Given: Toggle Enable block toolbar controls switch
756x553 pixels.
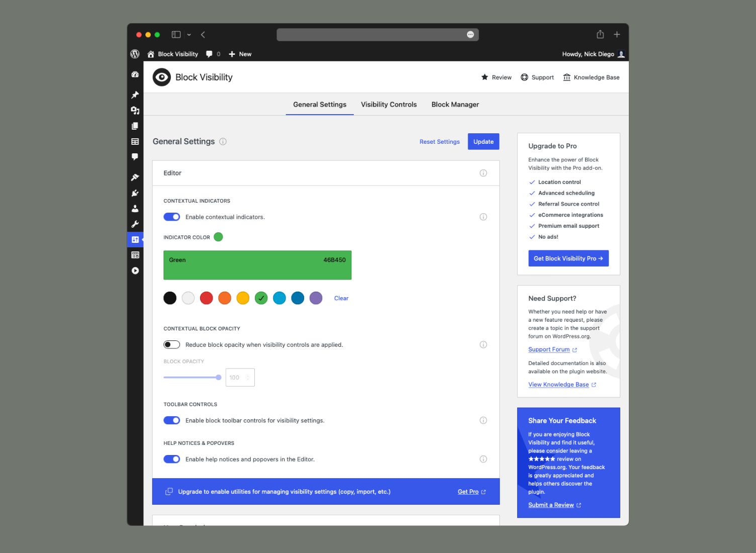Looking at the screenshot, I should click(x=171, y=420).
